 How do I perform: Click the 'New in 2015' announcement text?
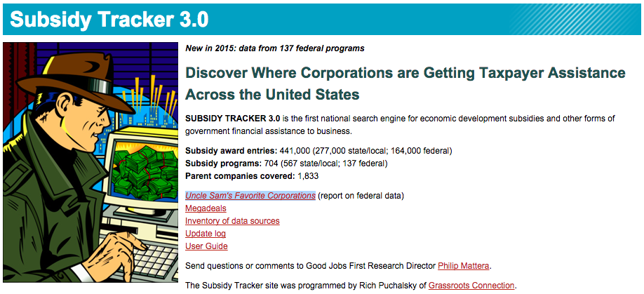coord(274,48)
